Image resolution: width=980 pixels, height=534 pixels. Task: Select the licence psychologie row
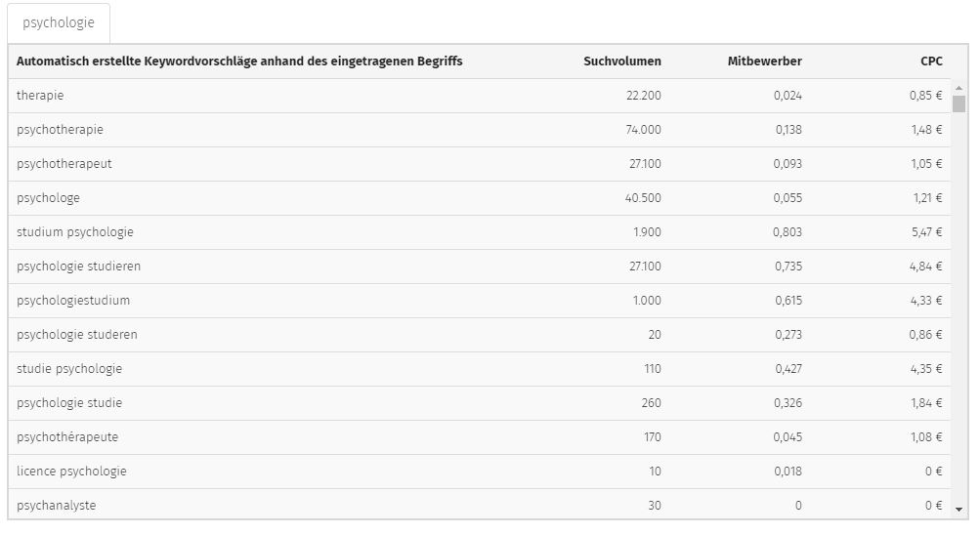point(480,472)
